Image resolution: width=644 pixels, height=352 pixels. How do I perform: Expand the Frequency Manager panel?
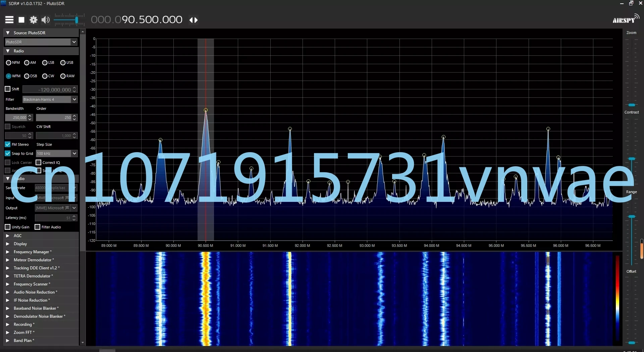pos(8,252)
